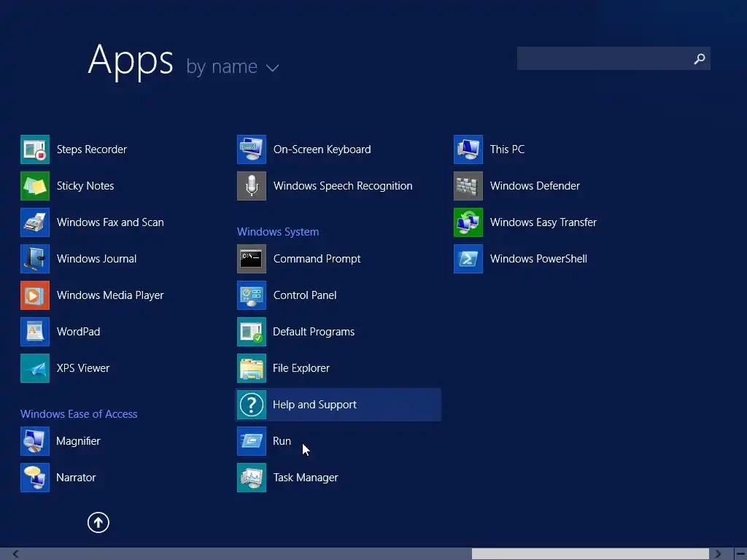This screenshot has height=560, width=747.
Task: Click the 'Windows Speech Recognition' text
Action: point(343,186)
